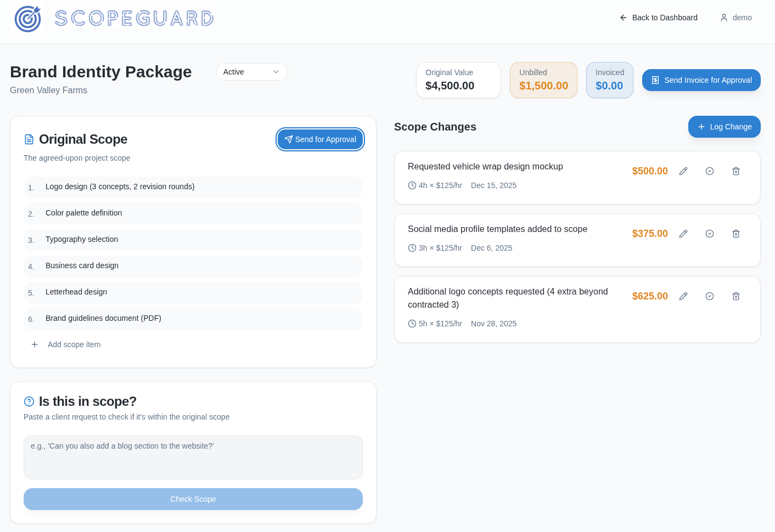This screenshot has height=532, width=775.
Task: Expand 'Add scope item' with the plus icon
Action: 35,344
